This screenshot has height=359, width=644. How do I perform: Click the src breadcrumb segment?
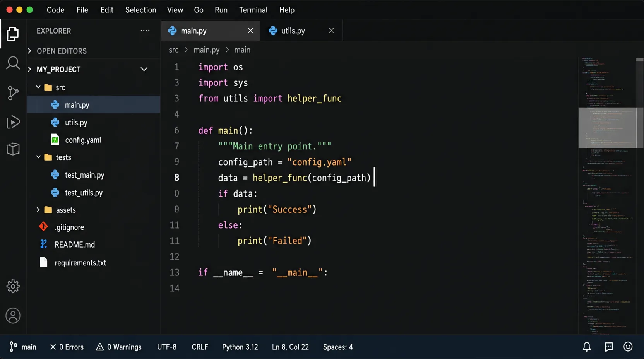click(173, 50)
